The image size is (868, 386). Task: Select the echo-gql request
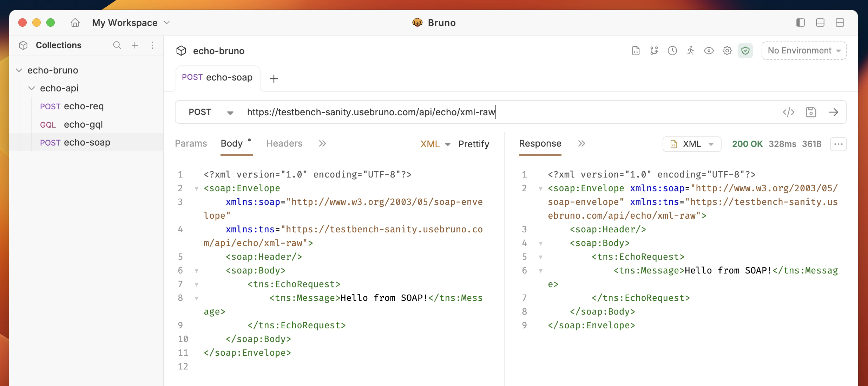click(83, 124)
